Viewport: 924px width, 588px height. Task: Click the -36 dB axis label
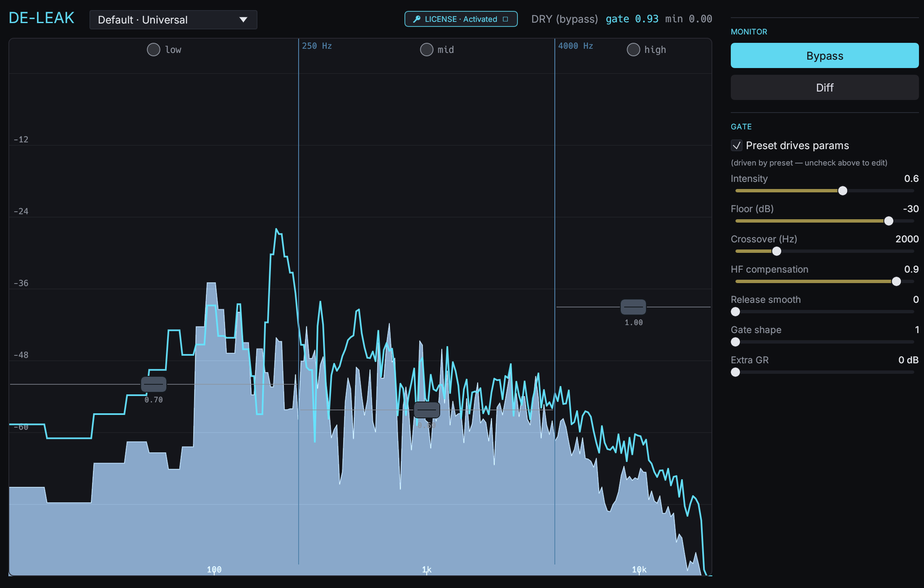tap(21, 283)
